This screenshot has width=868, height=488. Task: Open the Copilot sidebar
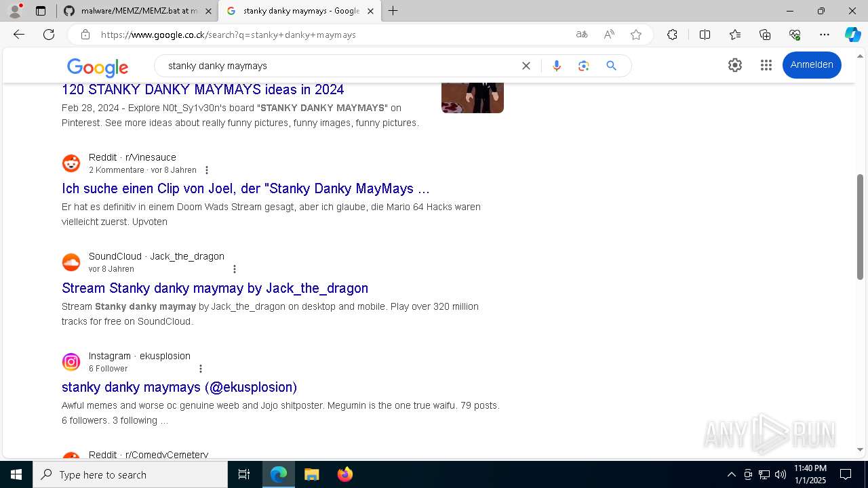[x=852, y=35]
